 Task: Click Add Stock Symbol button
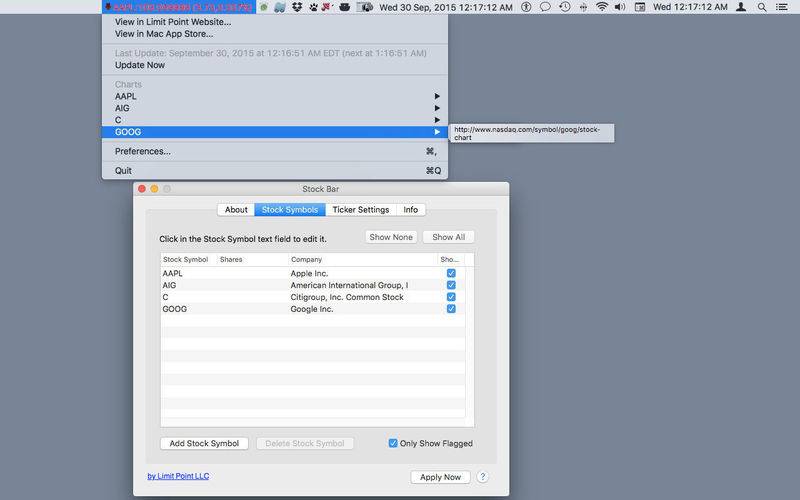coord(204,443)
